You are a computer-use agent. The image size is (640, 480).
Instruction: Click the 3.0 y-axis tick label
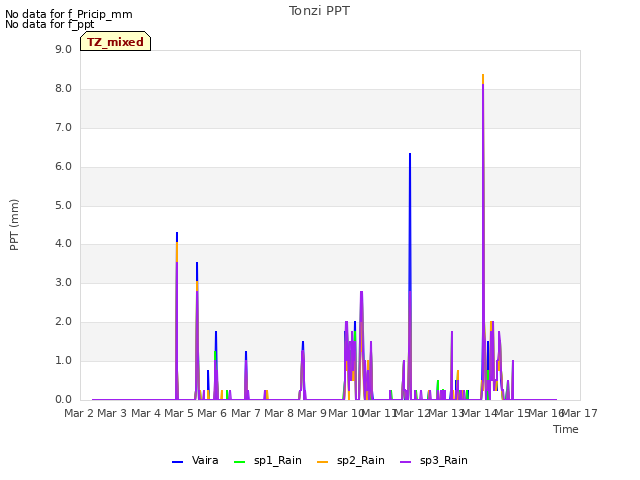(x=63, y=282)
